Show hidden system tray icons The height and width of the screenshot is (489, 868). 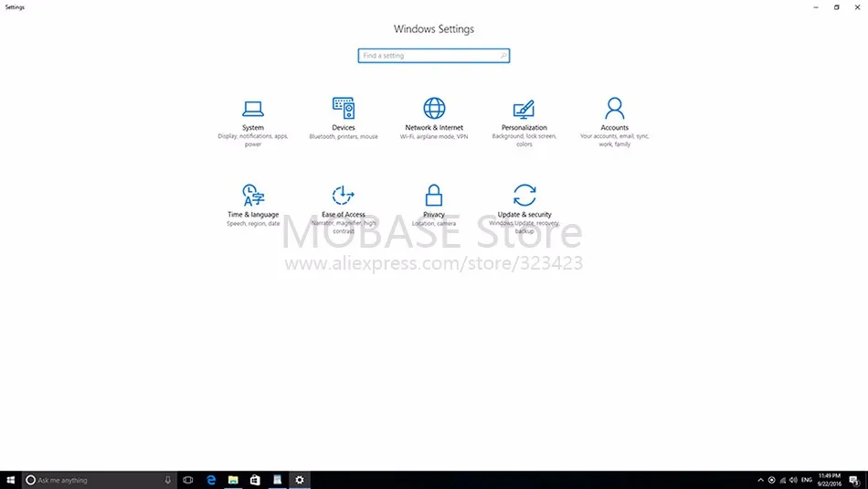coord(760,480)
